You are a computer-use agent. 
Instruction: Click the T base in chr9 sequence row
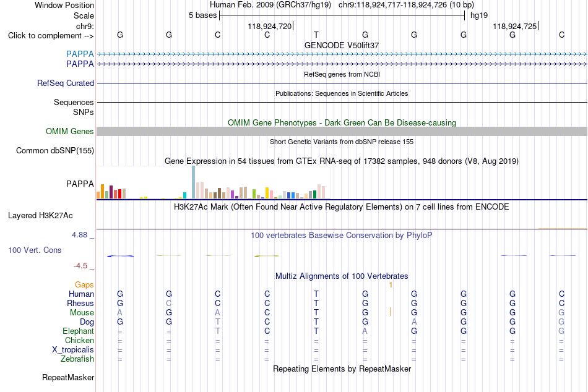tap(316, 35)
